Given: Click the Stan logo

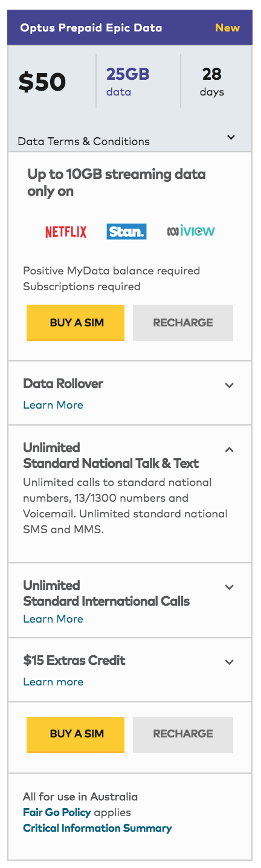Looking at the screenshot, I should (x=126, y=232).
